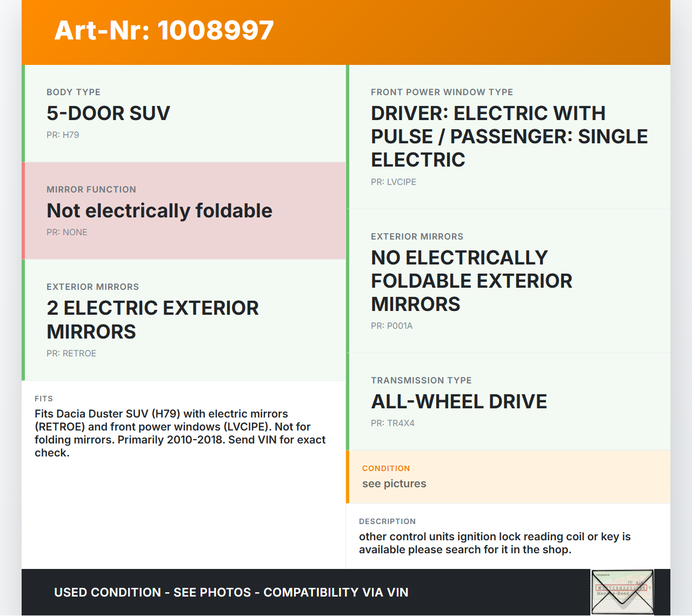Click the Description paragraph about control units
Screen dimensions: 692x616
(x=495, y=543)
